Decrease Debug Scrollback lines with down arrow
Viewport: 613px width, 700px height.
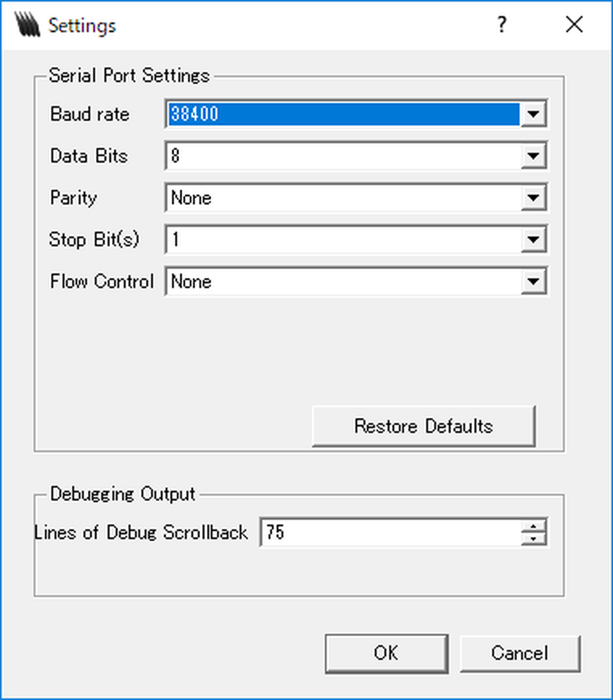click(533, 539)
